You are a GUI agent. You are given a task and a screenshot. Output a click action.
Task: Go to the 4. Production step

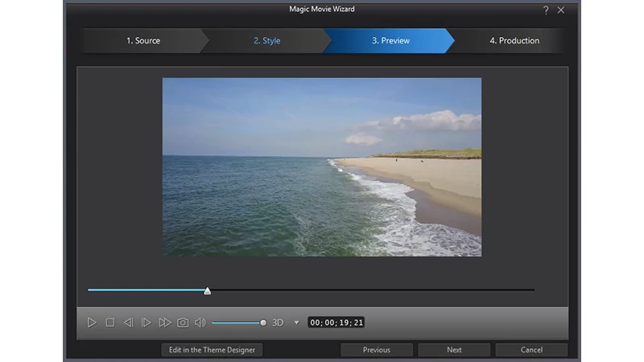pos(514,41)
